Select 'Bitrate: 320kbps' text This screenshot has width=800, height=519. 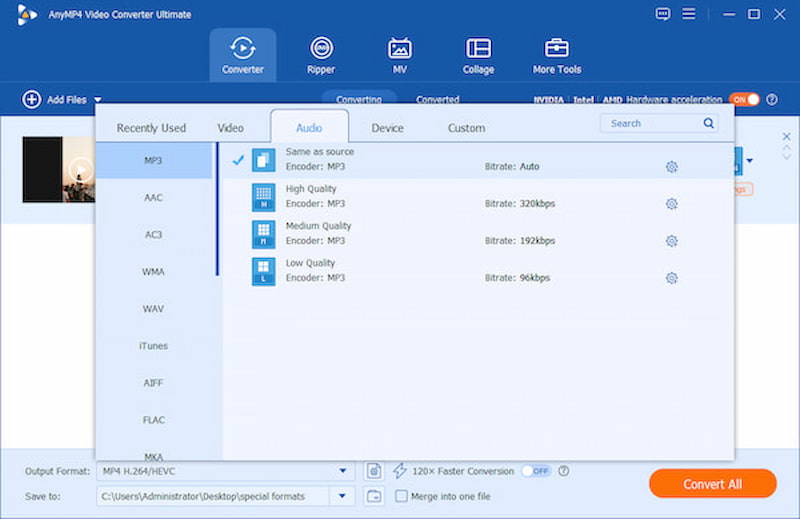pos(519,204)
